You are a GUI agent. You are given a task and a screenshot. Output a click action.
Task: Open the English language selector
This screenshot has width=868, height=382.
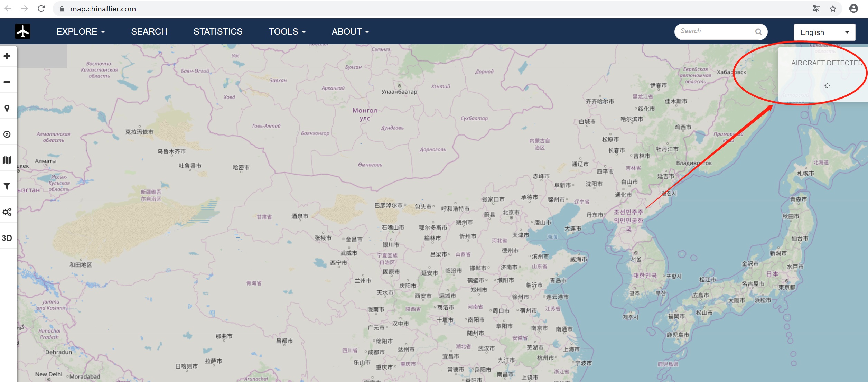point(824,32)
